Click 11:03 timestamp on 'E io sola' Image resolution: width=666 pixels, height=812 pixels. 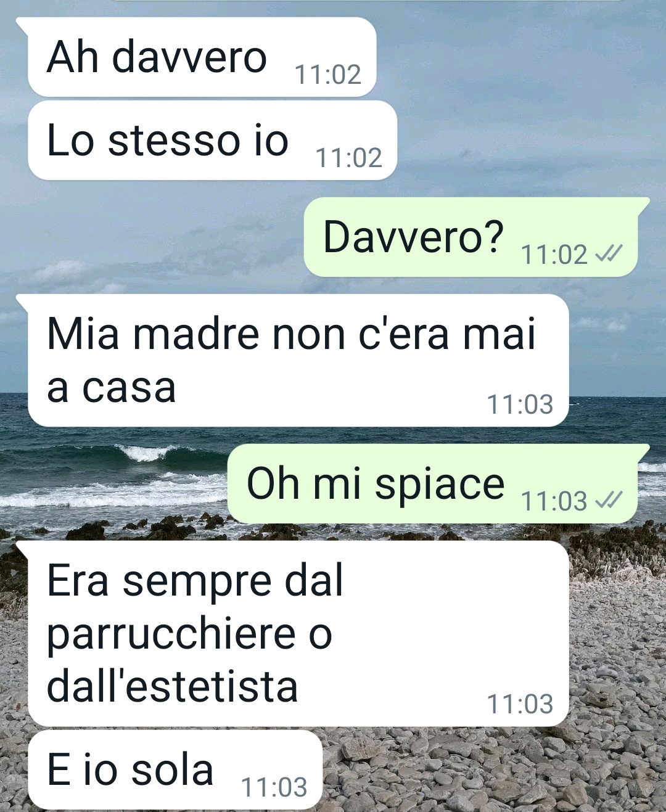pos(274,787)
